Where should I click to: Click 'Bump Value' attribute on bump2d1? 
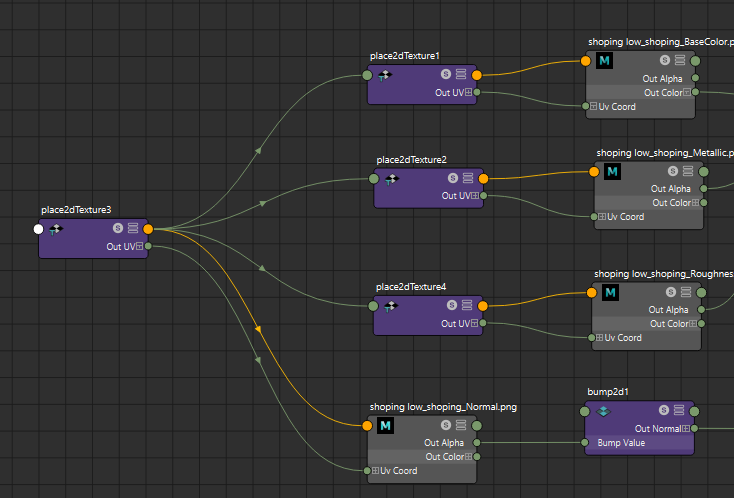621,442
